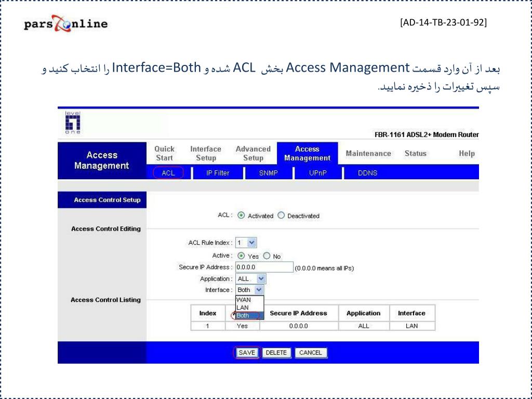This screenshot has height=399, width=532.
Task: Click the DELETE button
Action: (x=276, y=353)
